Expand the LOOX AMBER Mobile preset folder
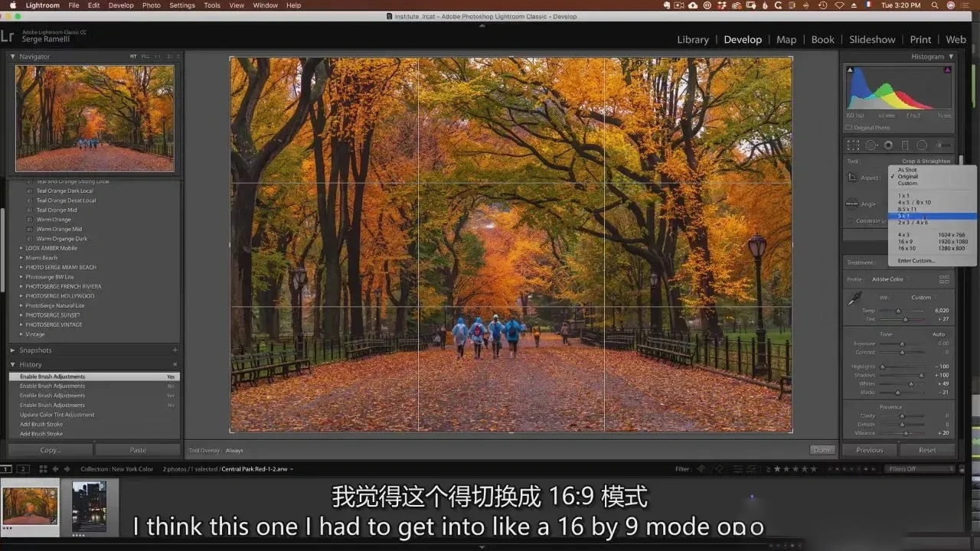980x551 pixels. click(21, 249)
